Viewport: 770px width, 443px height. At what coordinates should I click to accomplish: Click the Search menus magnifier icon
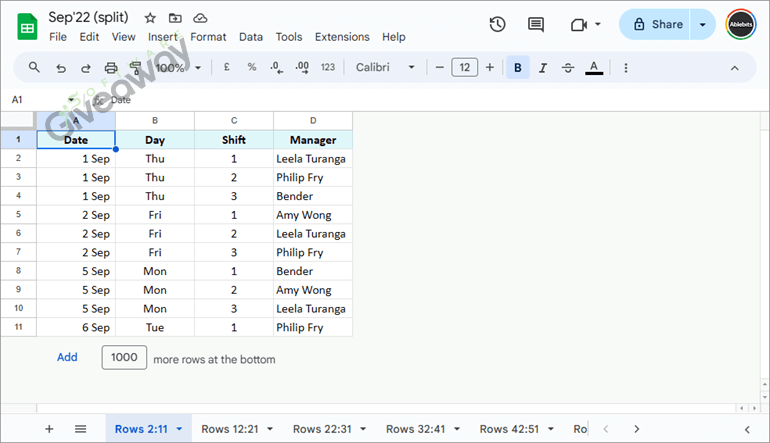34,68
